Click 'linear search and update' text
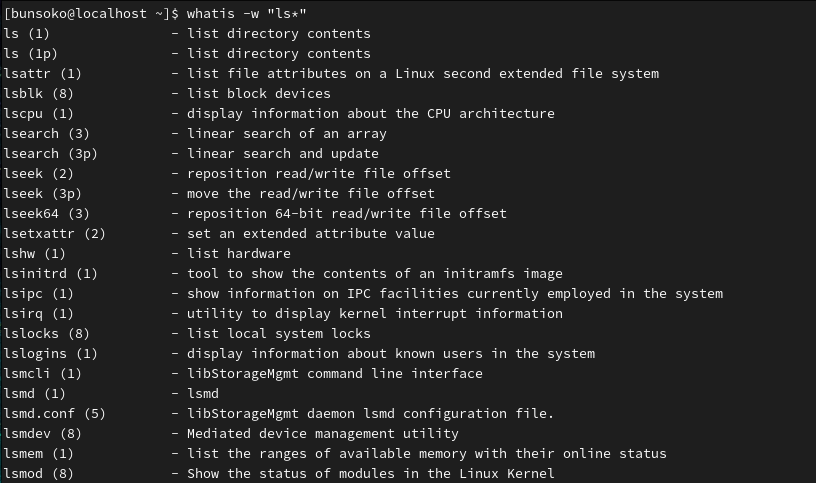The image size is (816, 483). (283, 154)
